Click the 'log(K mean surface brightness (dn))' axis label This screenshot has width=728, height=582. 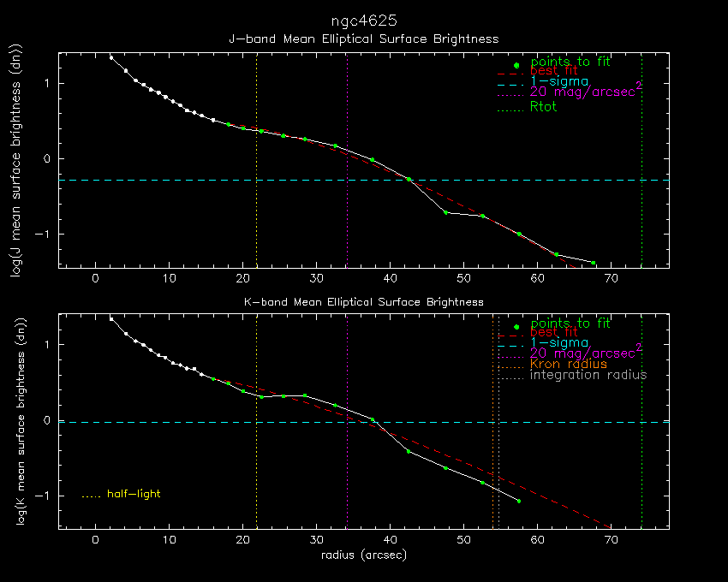(21, 421)
